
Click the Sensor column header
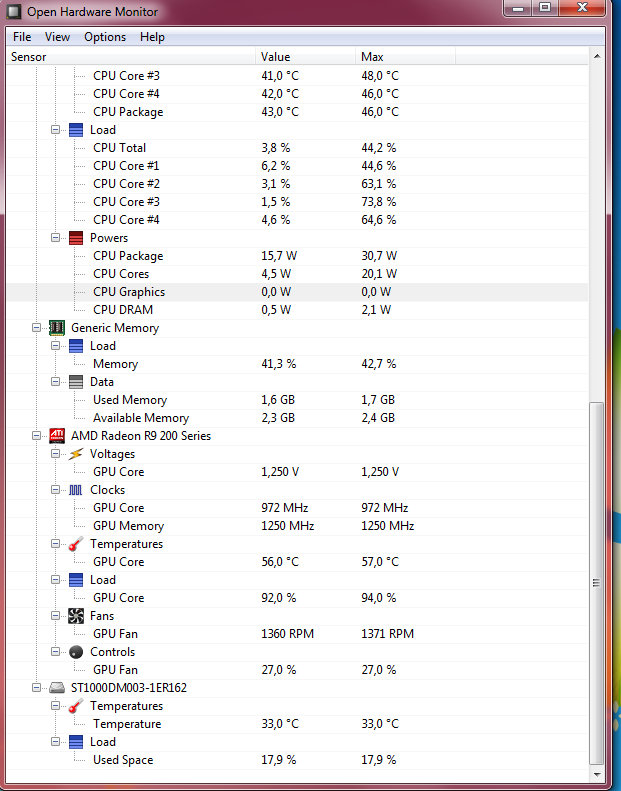(x=131, y=56)
